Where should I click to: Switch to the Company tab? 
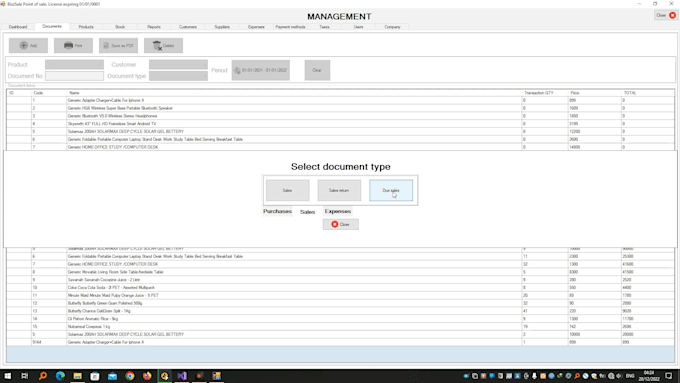pyautogui.click(x=392, y=27)
